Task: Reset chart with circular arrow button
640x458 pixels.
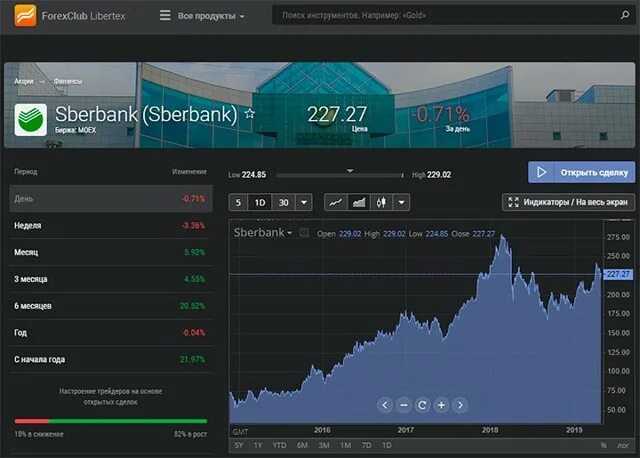Action: [422, 405]
